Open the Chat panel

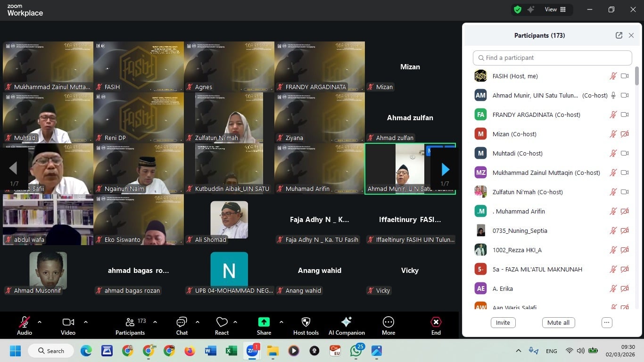point(182,326)
